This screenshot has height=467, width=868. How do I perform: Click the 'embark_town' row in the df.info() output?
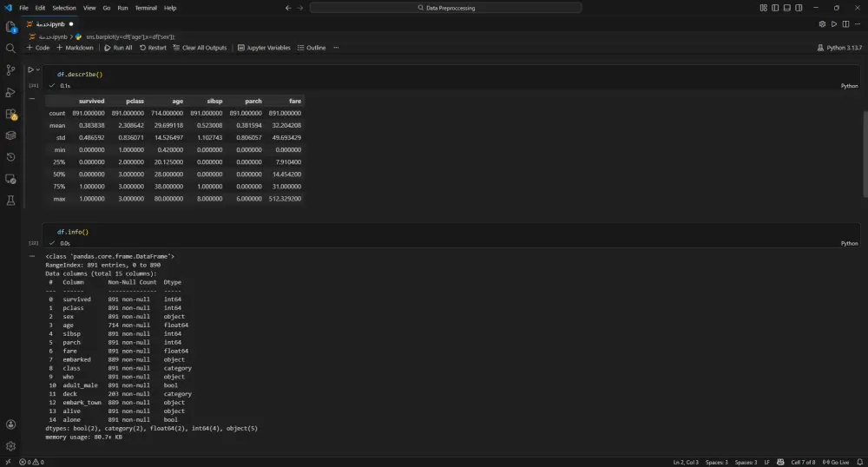[x=117, y=402]
